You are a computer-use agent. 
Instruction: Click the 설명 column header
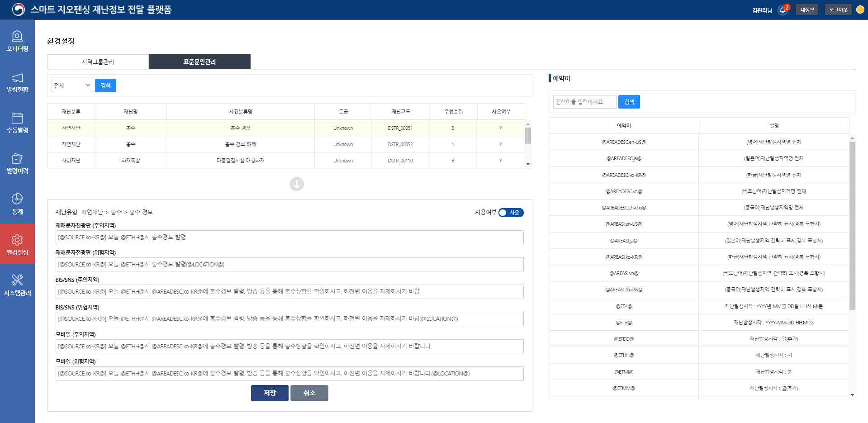[x=774, y=126]
